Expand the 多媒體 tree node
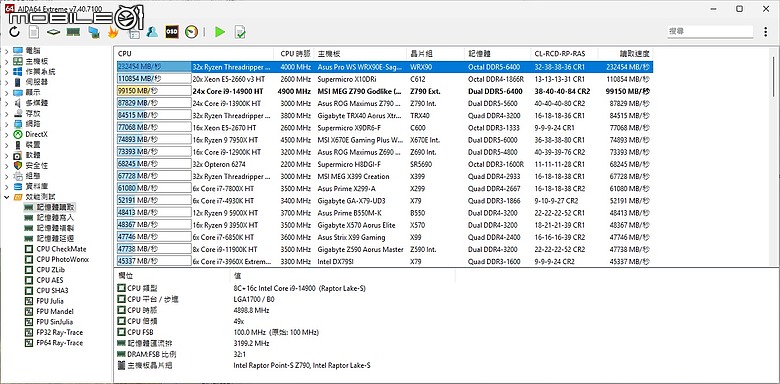Image resolution: width=780 pixels, height=384 pixels. 6,103
